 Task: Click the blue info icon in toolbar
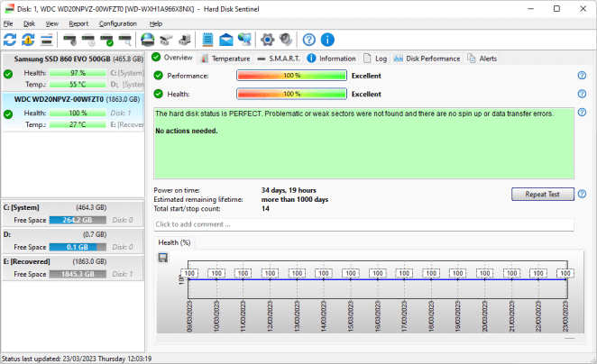click(x=327, y=40)
